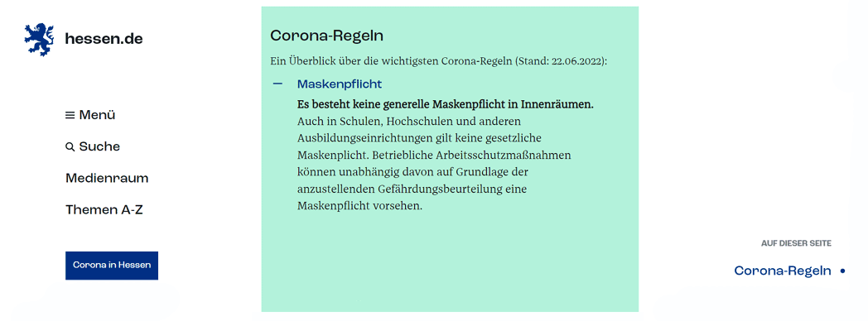The height and width of the screenshot is (321, 868).
Task: Click the dot beside Corona-Regeln anchor
Action: coord(842,271)
